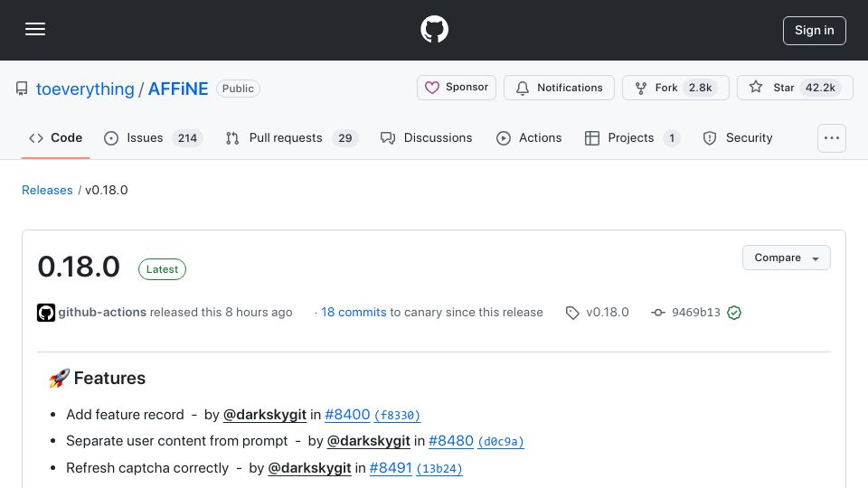This screenshot has height=488, width=868.
Task: Open pull request #8491
Action: (x=391, y=468)
